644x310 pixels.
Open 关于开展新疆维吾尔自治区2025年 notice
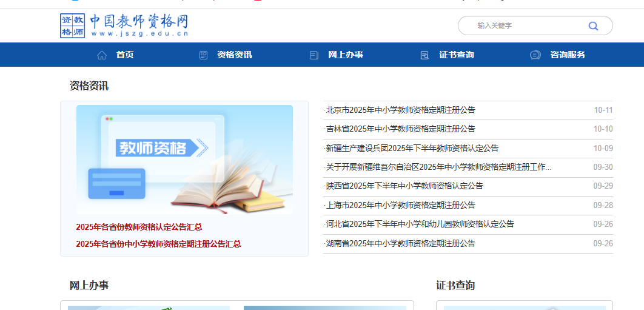(x=438, y=167)
